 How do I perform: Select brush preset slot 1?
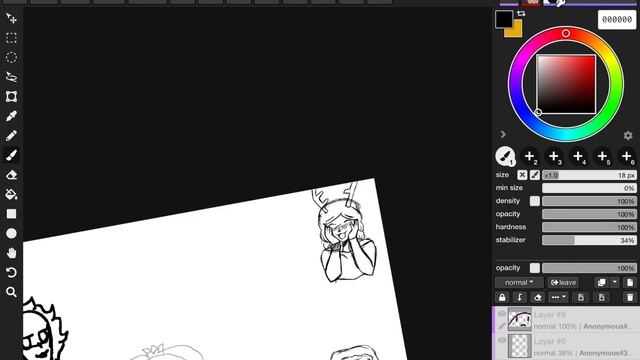point(505,156)
